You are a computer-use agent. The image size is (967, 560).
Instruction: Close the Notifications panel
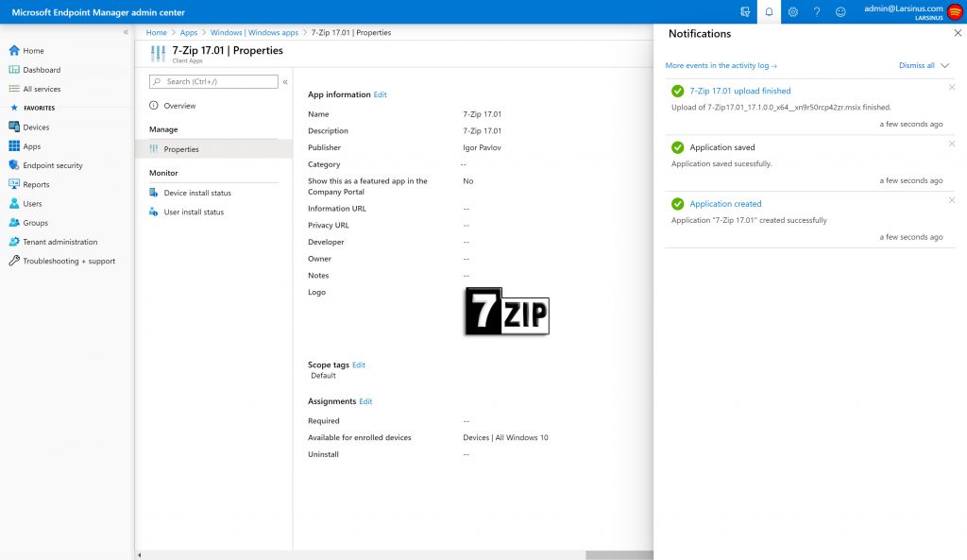[958, 33]
